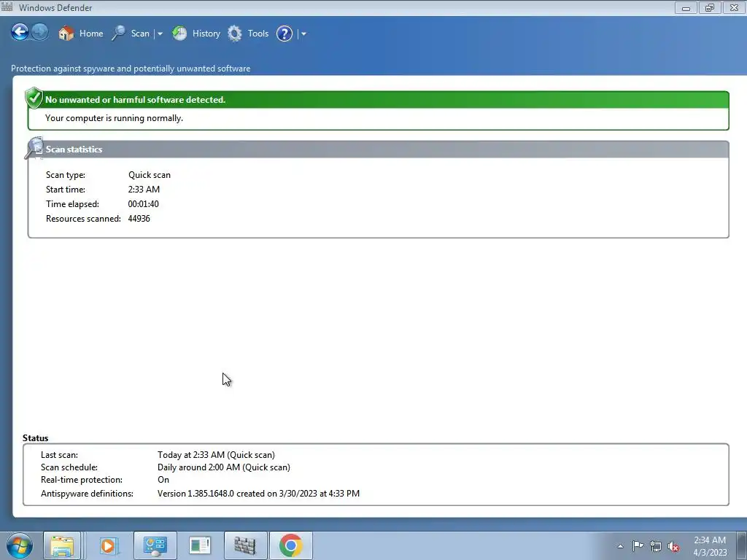
Task: Click the network tray icon
Action: pyautogui.click(x=656, y=546)
